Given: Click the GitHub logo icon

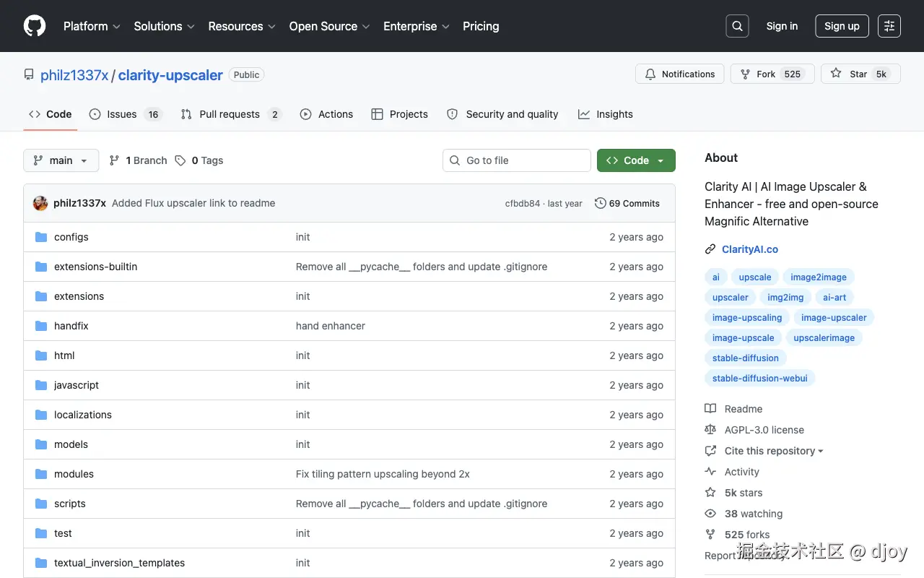Looking at the screenshot, I should click(x=35, y=26).
